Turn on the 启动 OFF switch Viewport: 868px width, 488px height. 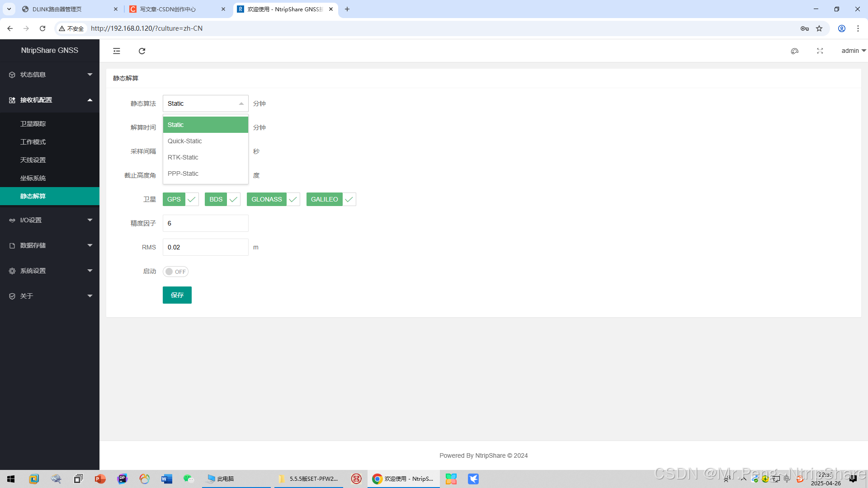[175, 272]
